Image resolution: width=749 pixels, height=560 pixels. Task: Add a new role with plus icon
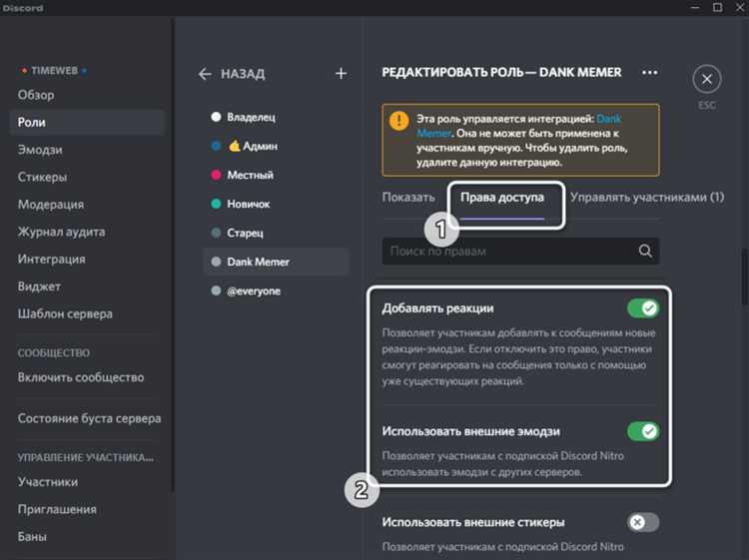tap(342, 74)
